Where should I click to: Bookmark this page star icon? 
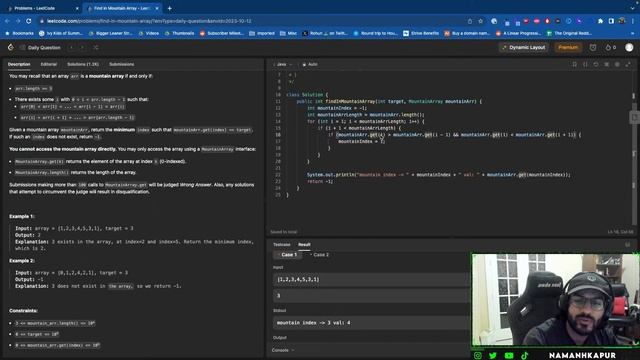click(480, 21)
